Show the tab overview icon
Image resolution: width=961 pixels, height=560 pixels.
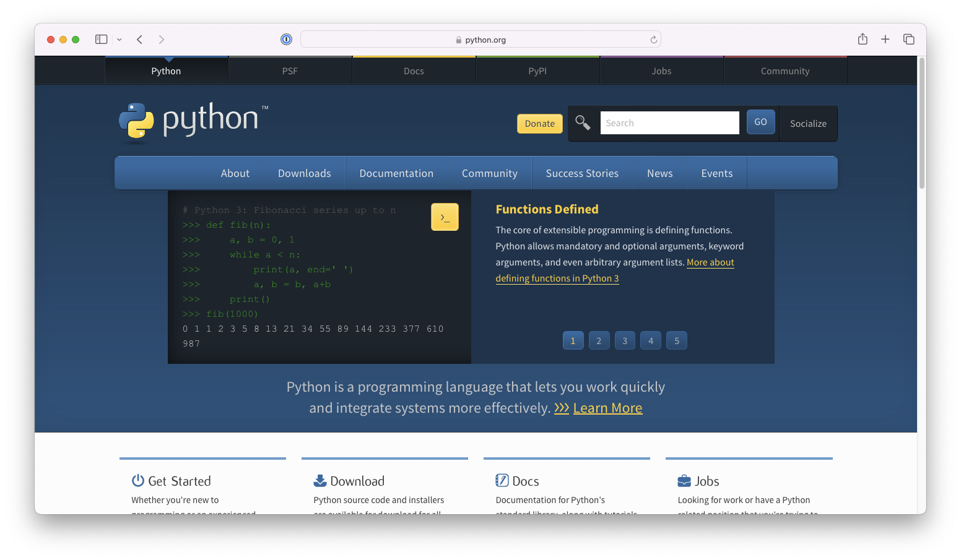[908, 40]
